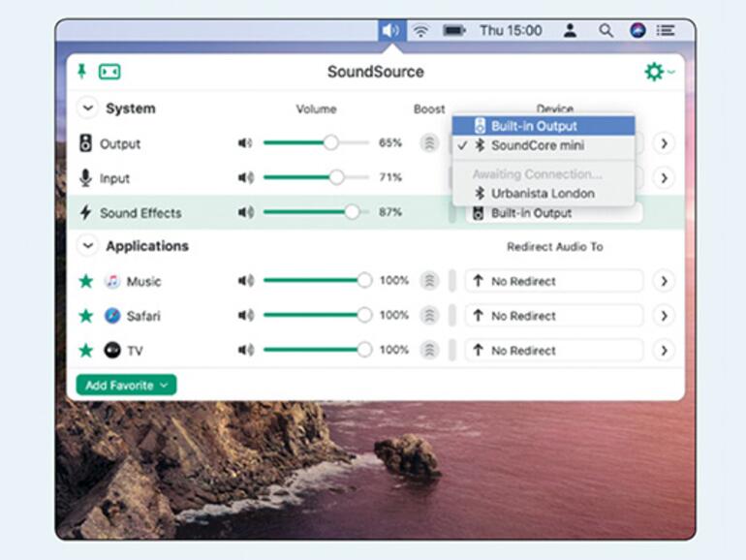Click the Safari favorite star

point(86,316)
